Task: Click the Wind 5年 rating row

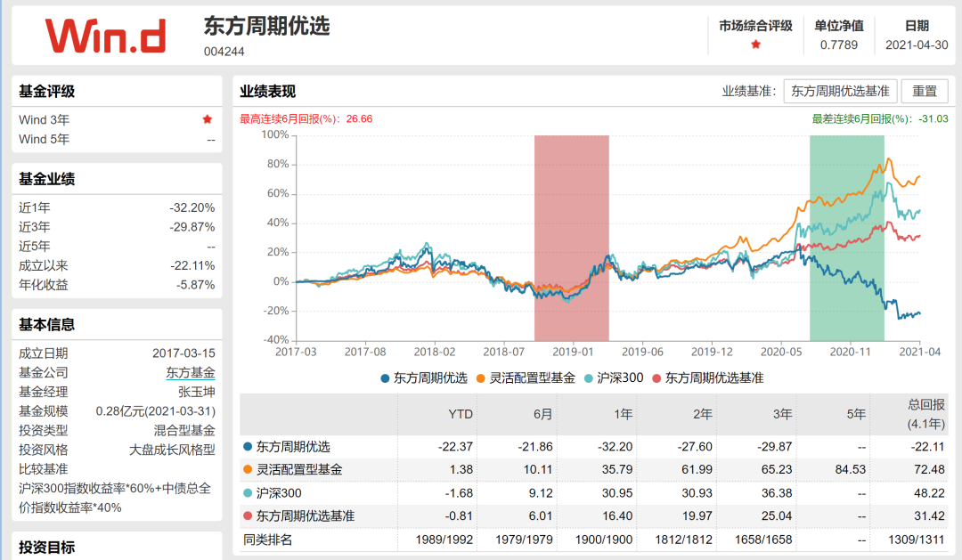Action: pyautogui.click(x=117, y=139)
